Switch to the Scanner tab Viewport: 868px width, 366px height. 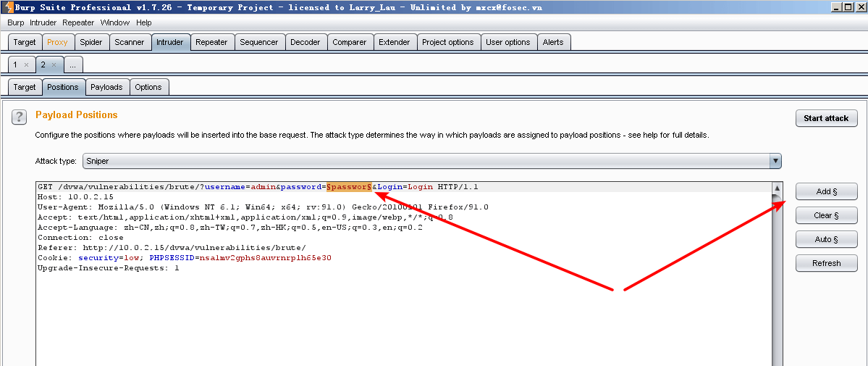coord(129,42)
